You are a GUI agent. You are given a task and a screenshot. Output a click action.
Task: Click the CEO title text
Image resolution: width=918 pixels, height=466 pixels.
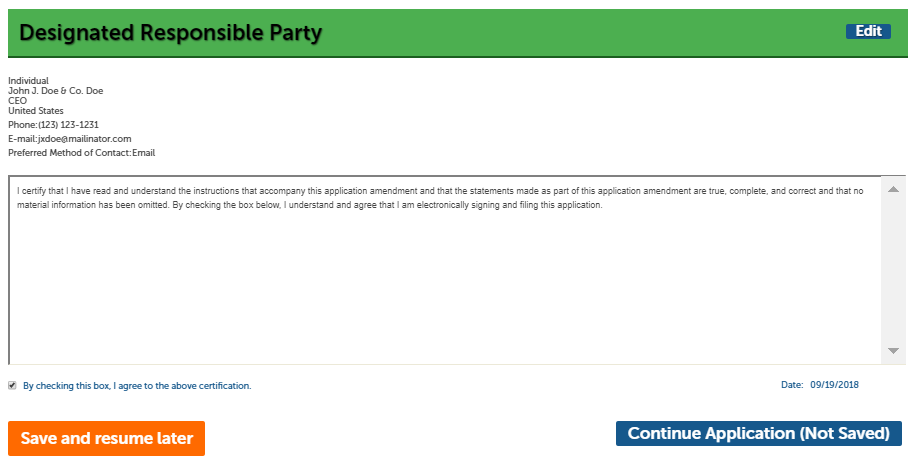pos(17,101)
